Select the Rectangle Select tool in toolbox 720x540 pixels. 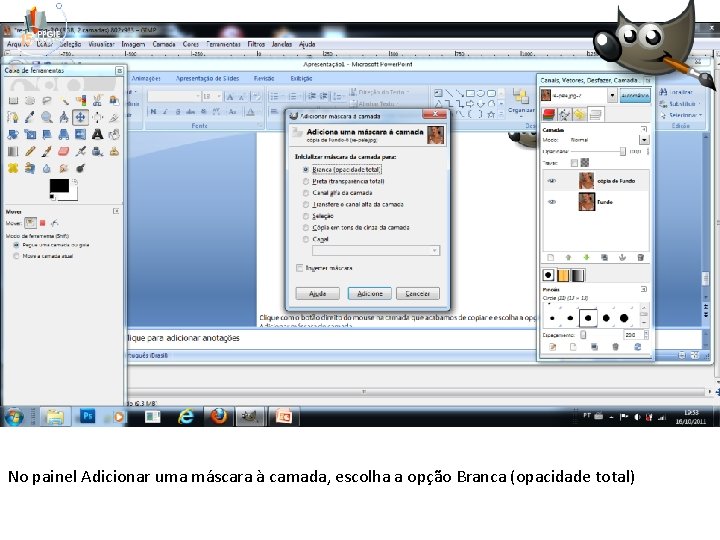13,101
